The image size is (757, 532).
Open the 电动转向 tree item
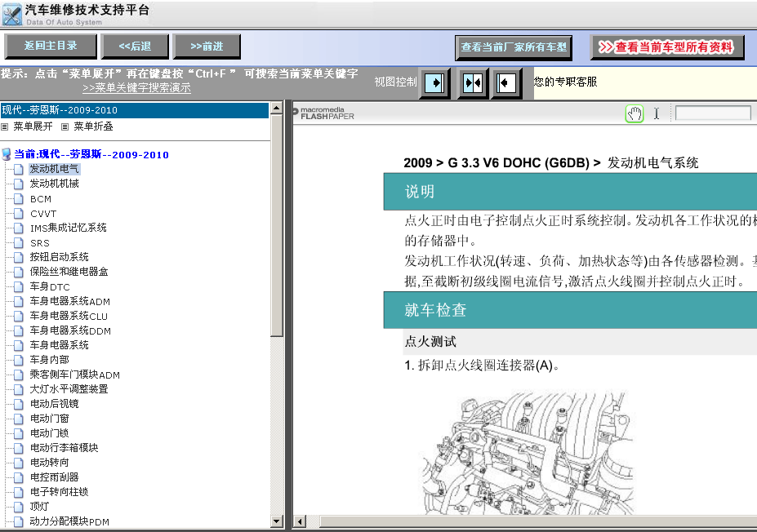tap(49, 463)
